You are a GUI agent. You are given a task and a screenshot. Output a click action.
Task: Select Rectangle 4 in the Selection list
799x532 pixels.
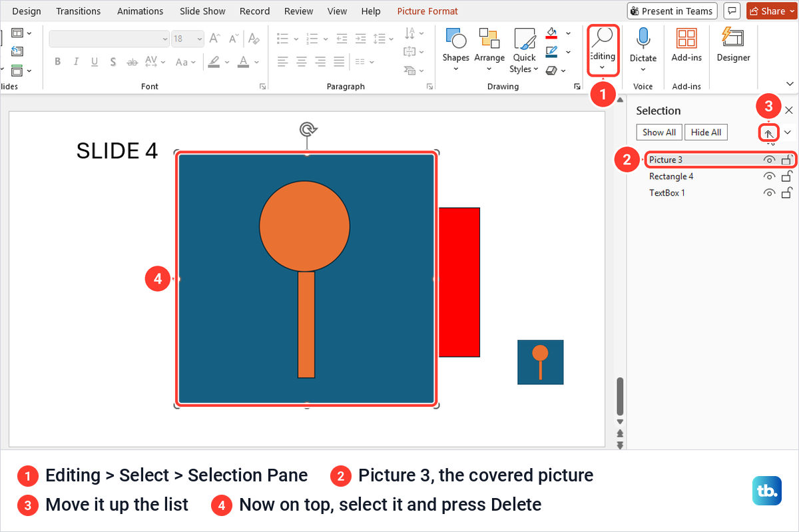point(671,176)
